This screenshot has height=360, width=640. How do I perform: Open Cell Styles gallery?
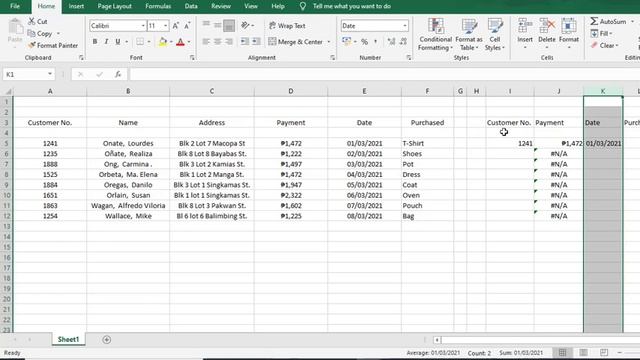click(495, 35)
